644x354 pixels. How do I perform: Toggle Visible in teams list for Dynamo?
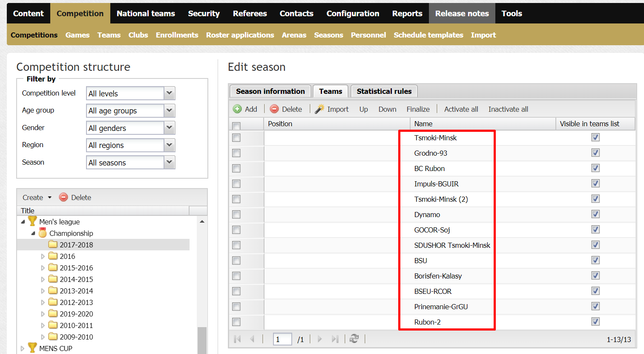595,214
